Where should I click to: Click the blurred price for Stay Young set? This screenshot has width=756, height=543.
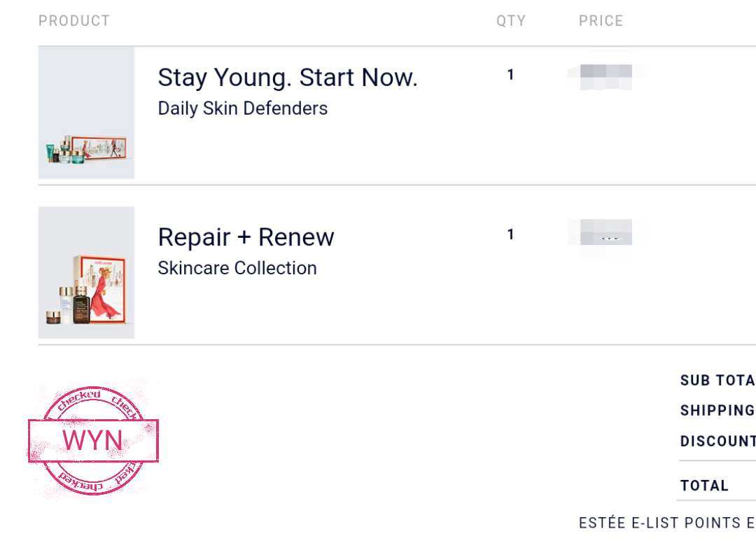(605, 76)
